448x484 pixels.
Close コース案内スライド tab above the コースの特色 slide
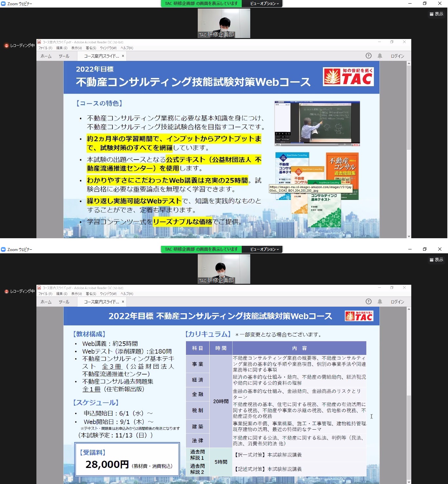[123, 56]
